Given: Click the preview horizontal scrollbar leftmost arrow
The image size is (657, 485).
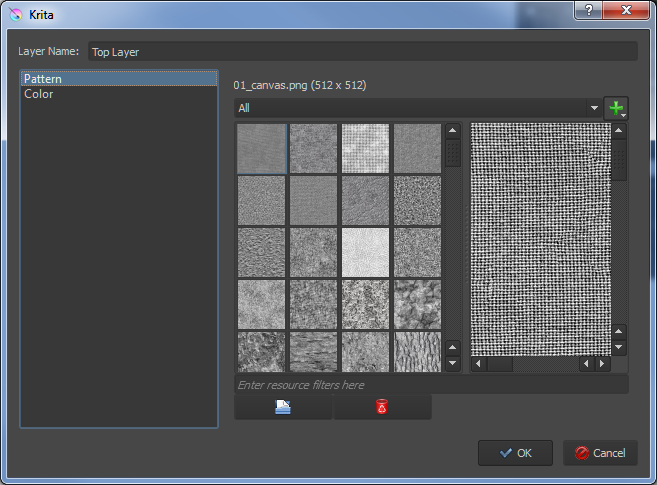Looking at the screenshot, I should 479,364.
